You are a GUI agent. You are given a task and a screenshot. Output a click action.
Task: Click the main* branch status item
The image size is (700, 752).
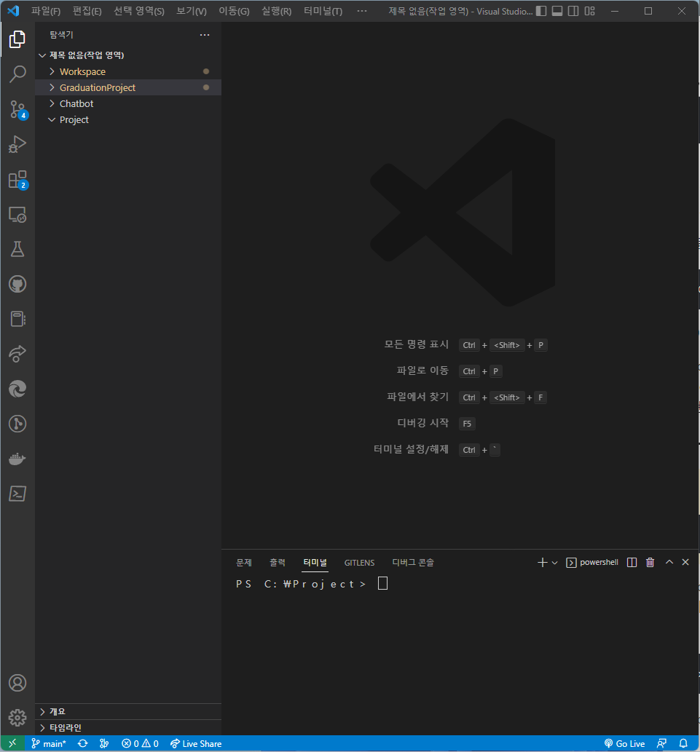(49, 743)
